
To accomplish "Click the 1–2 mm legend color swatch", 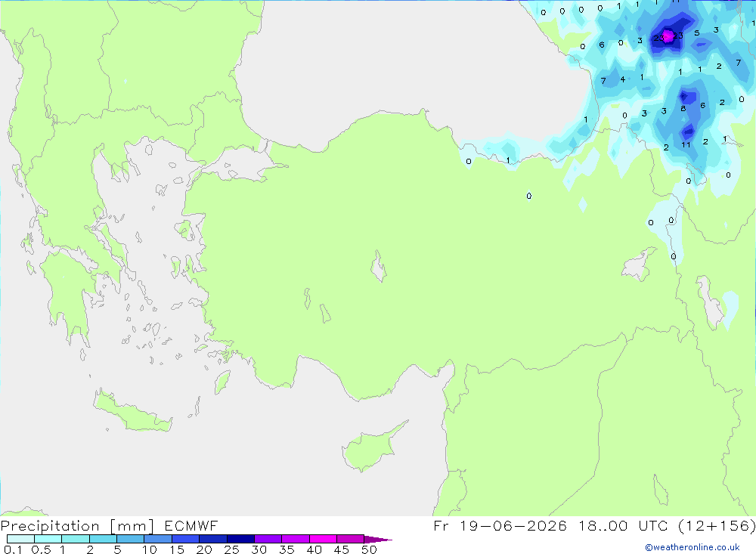I will pyautogui.click(x=75, y=539).
